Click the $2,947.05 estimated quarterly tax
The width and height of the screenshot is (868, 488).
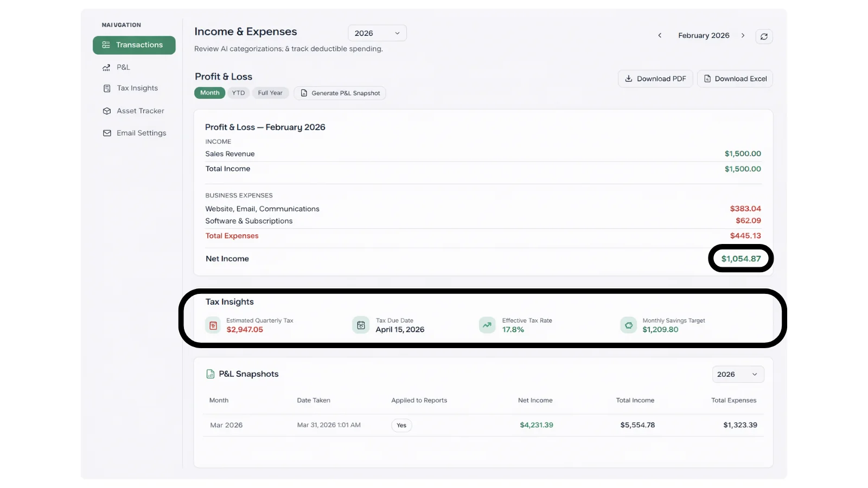tap(245, 330)
